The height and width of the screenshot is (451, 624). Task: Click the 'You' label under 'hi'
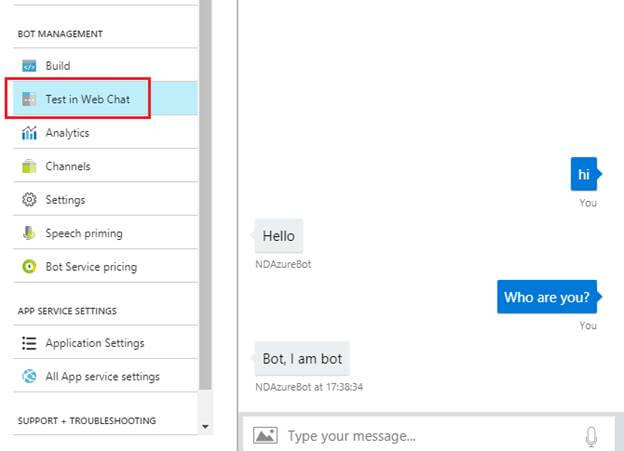[588, 203]
